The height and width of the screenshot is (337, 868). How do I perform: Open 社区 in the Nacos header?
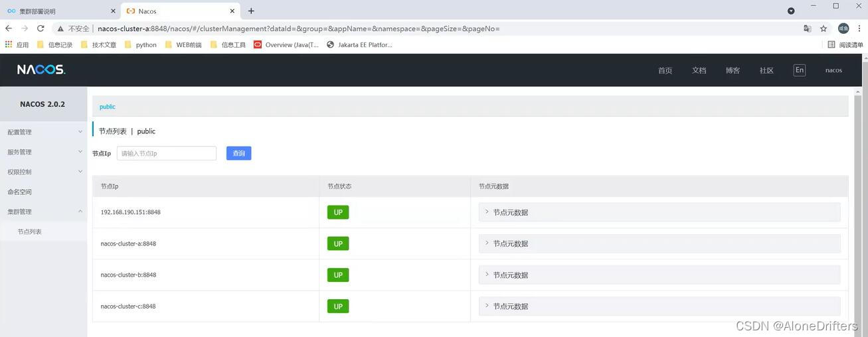[x=766, y=70]
